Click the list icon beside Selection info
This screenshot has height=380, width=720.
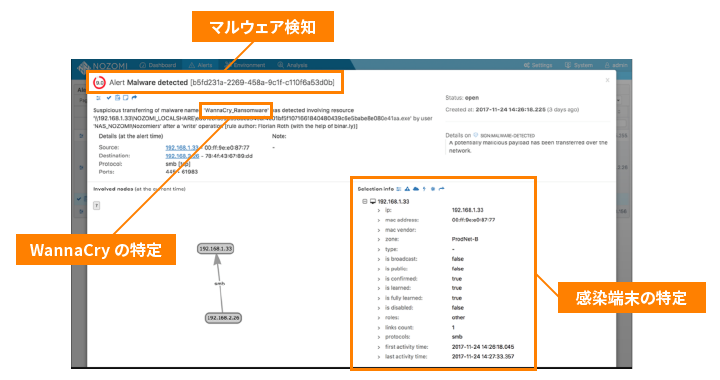[x=399, y=189]
